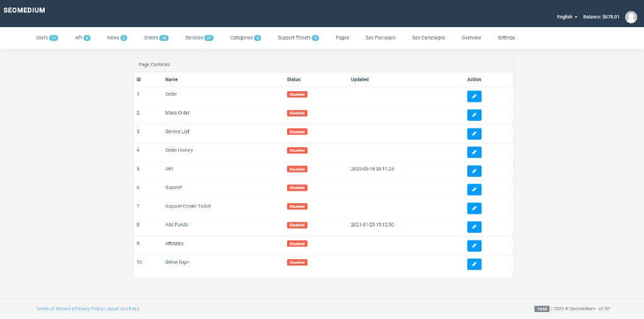Go to Categories
Viewport: 644px width, 319px height.
coord(246,38)
